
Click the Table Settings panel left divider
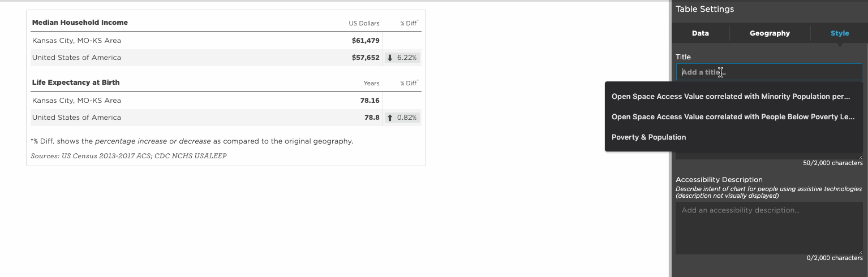(x=671, y=138)
